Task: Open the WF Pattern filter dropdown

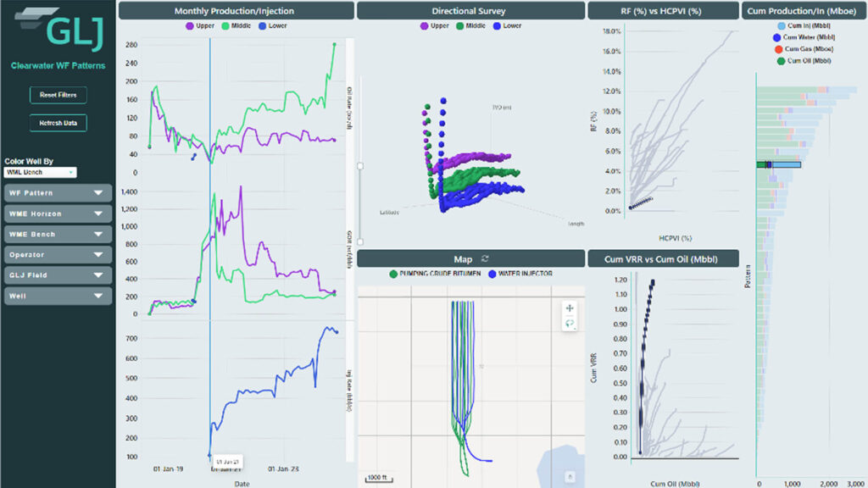Action: (58, 192)
